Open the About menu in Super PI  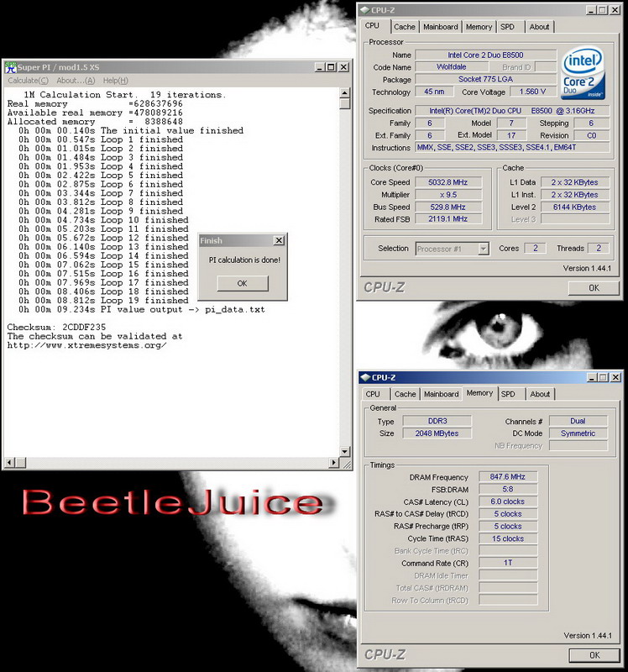tap(76, 80)
